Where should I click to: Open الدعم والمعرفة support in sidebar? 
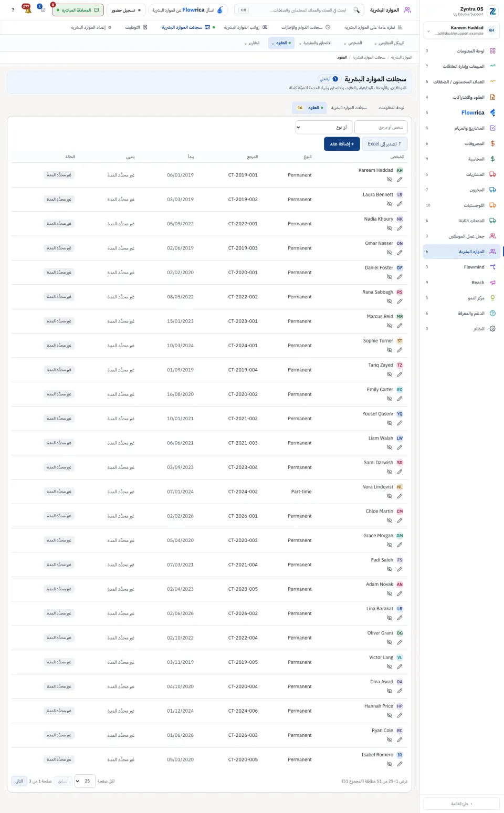[461, 314]
